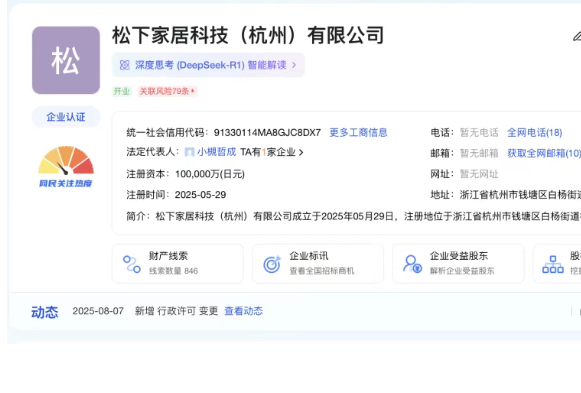This screenshot has height=393, width=581.
Task: Open DeepSeek-R1 smart interpretation link
Action: point(208,65)
